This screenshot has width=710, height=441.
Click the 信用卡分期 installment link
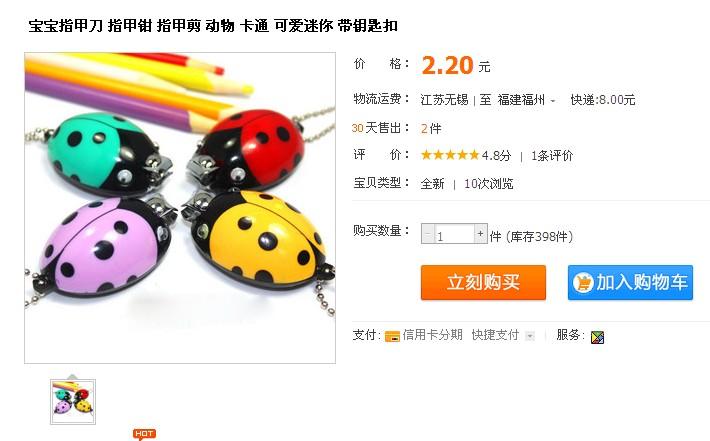point(432,335)
